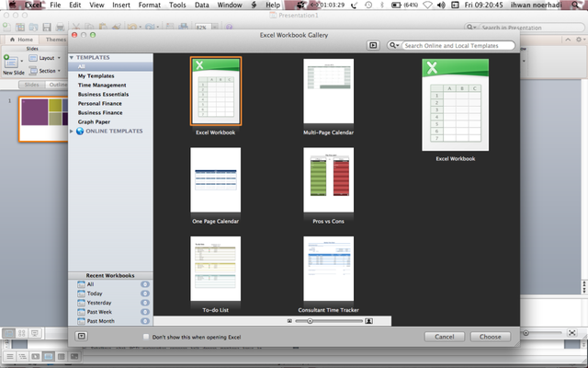This screenshot has width=588, height=368.
Task: Switch to Slides tab in PowerPoint panel
Action: pyautogui.click(x=31, y=85)
